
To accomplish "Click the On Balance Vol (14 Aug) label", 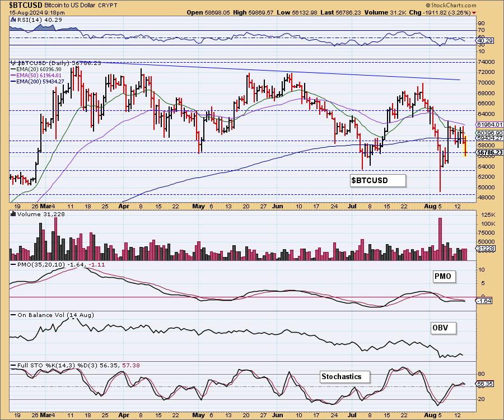I will (x=55, y=315).
